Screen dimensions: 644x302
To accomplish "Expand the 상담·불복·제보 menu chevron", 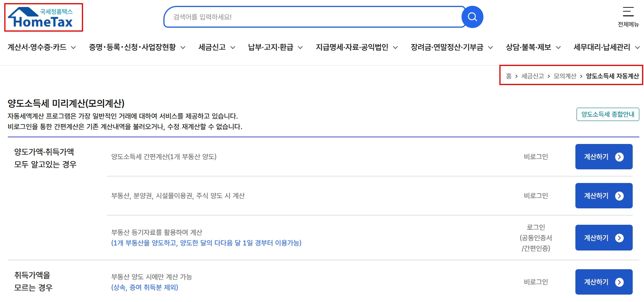I will pos(558,48).
